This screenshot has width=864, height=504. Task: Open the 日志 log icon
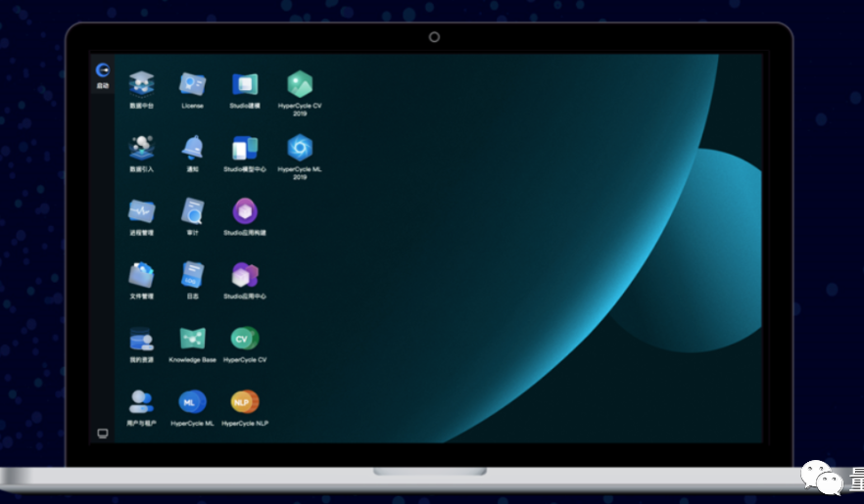(x=192, y=275)
